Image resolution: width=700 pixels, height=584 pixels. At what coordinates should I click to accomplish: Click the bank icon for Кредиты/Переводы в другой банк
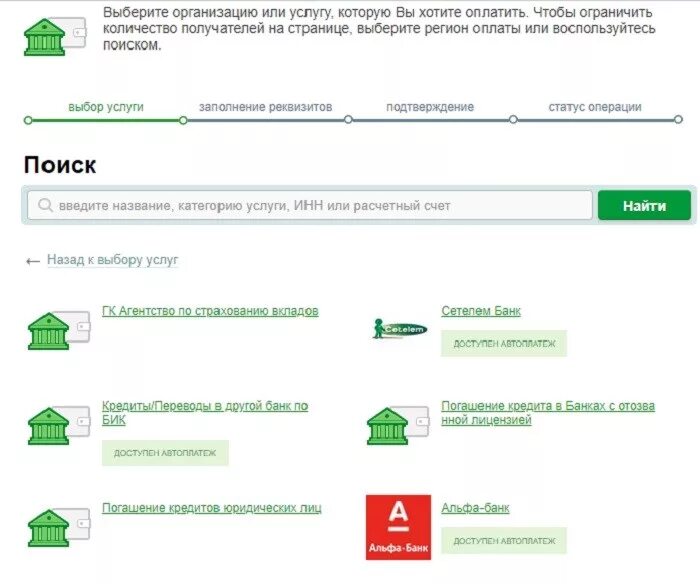(59, 425)
